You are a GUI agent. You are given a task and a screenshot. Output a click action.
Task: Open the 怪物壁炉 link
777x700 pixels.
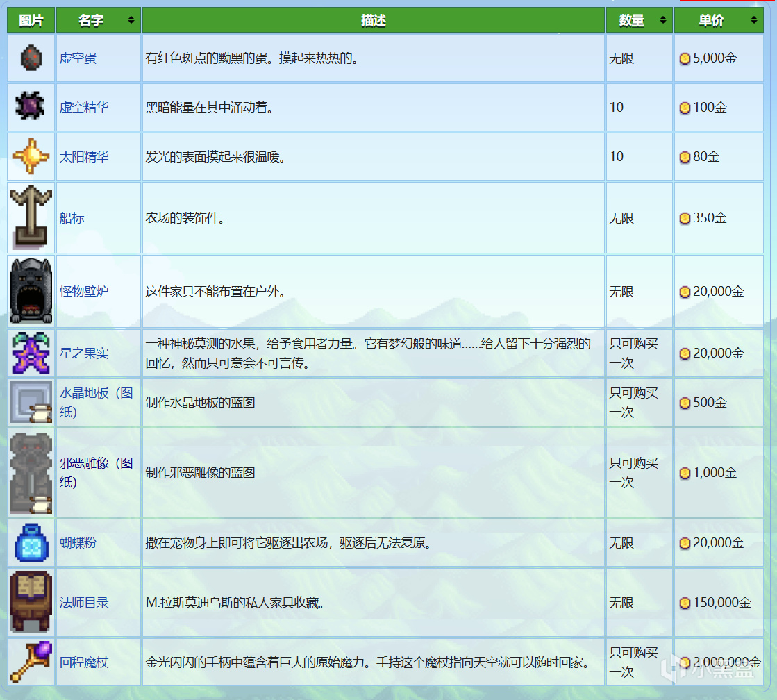pyautogui.click(x=84, y=291)
